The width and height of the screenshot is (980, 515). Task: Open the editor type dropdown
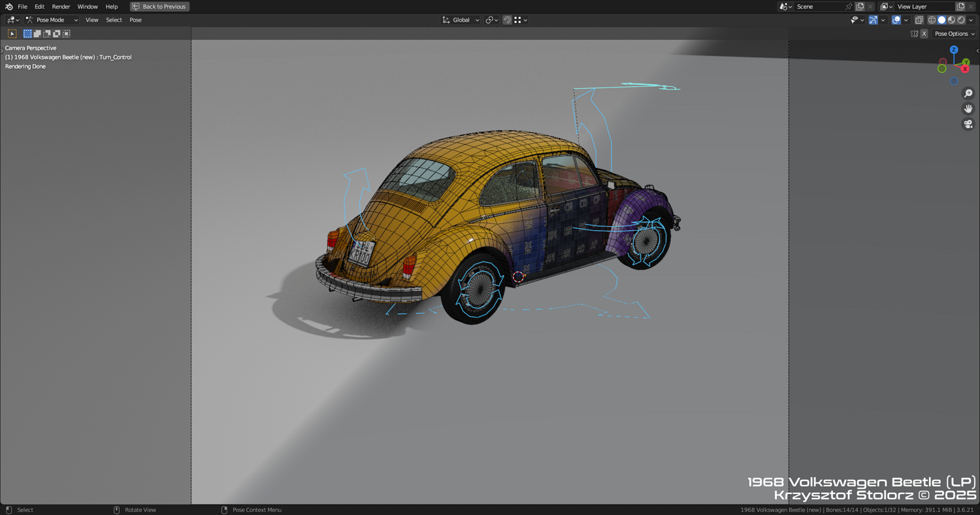tap(12, 20)
